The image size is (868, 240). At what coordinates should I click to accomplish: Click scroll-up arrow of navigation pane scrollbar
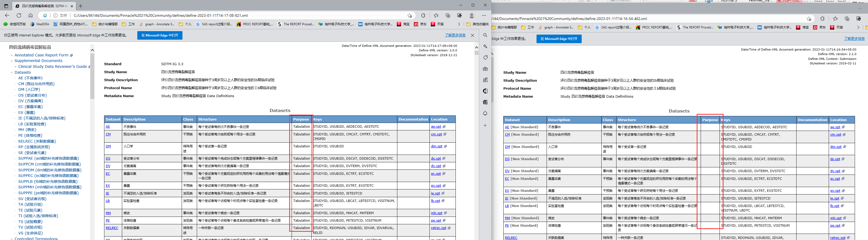[92, 50]
